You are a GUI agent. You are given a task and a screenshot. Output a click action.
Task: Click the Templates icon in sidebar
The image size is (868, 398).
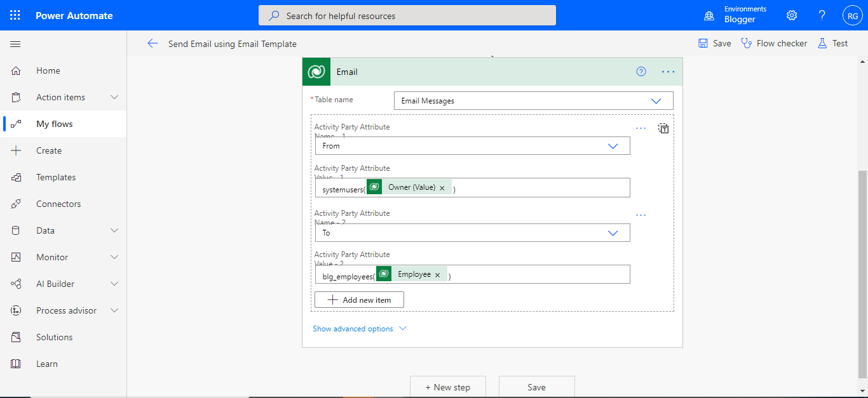[16, 177]
